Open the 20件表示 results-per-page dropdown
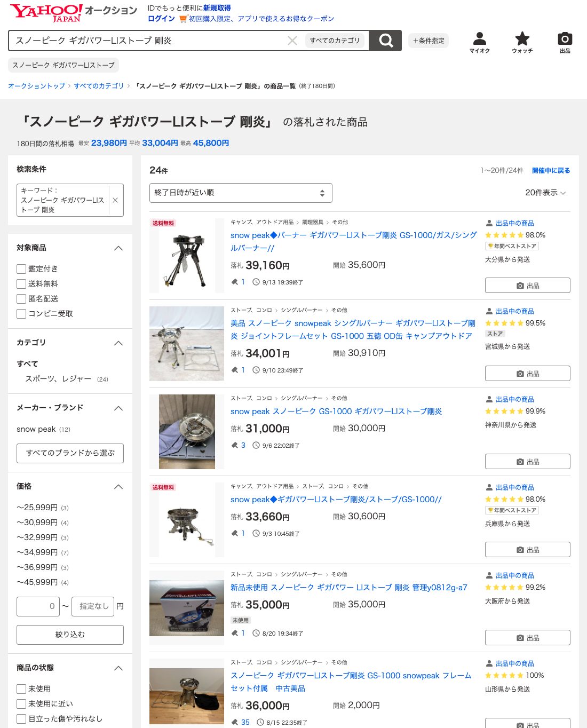The image size is (587, 728). click(x=545, y=193)
